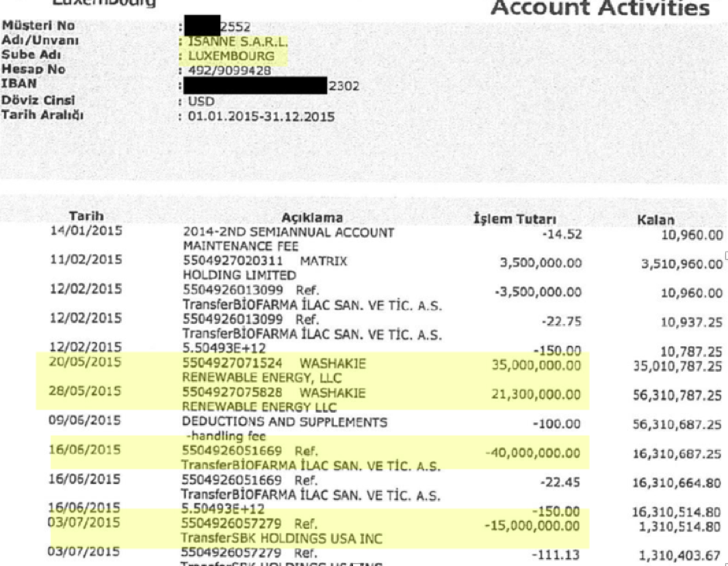Select the "Müşteri No" label

pyautogui.click(x=38, y=26)
